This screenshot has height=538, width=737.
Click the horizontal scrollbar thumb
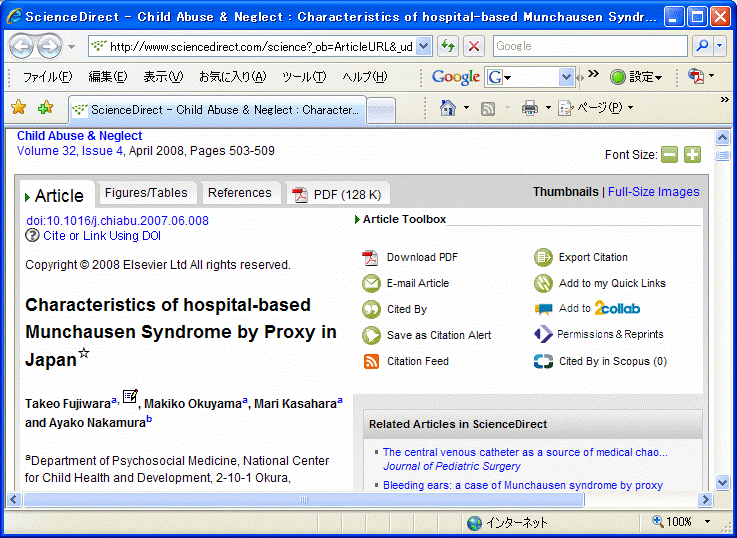[304, 499]
